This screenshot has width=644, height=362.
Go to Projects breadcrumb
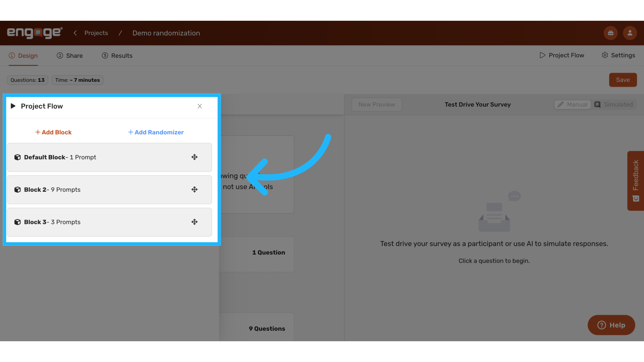tap(96, 33)
